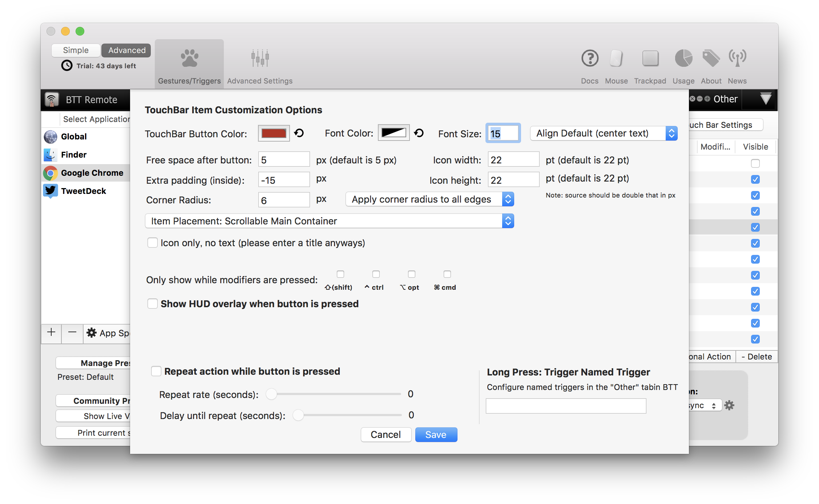
Task: Check Show HUD overlay when pressed
Action: coord(153,304)
